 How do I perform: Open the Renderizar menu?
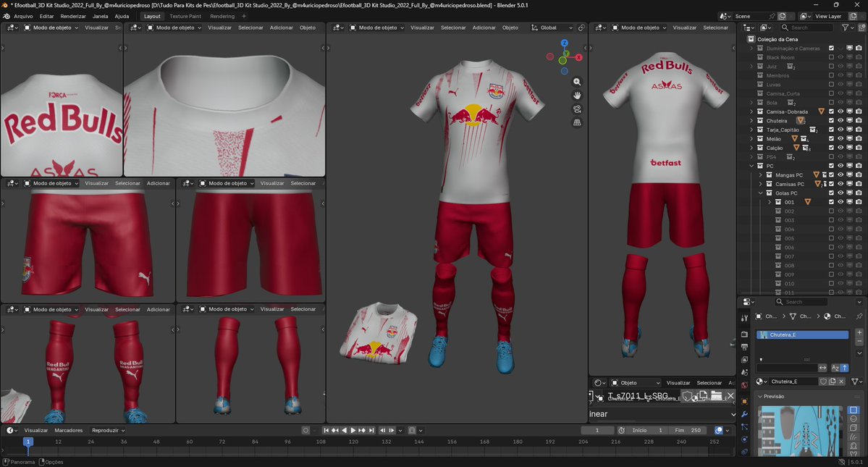point(73,16)
